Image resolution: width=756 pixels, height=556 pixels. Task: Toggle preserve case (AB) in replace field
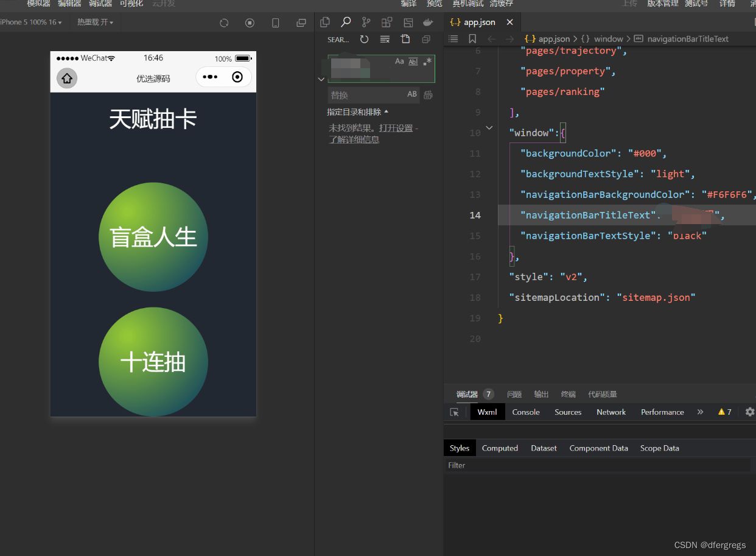(x=412, y=94)
